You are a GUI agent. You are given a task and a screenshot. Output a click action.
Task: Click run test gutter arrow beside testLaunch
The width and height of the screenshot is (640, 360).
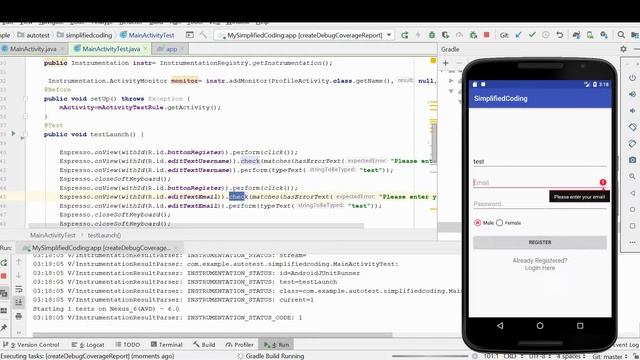pyautogui.click(x=13, y=134)
